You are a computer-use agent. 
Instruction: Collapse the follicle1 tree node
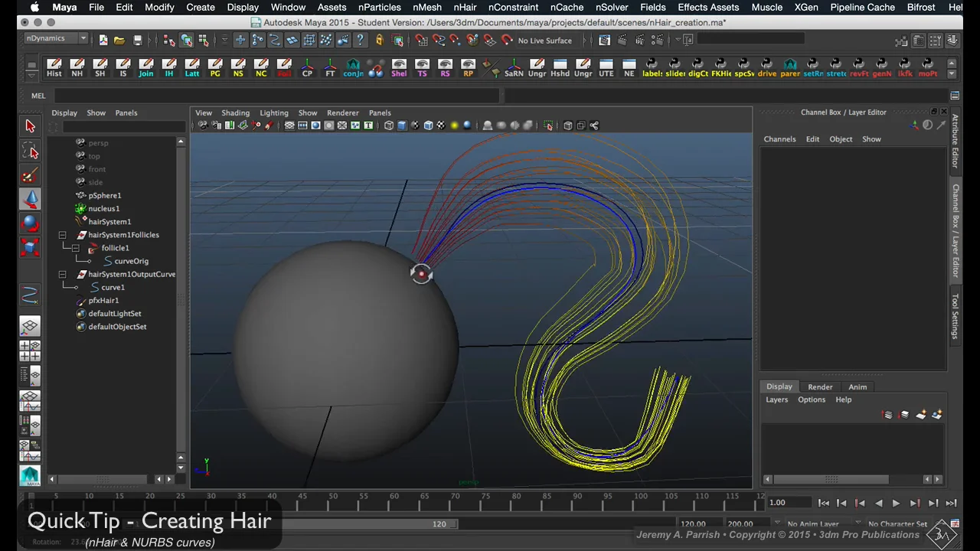click(x=75, y=248)
